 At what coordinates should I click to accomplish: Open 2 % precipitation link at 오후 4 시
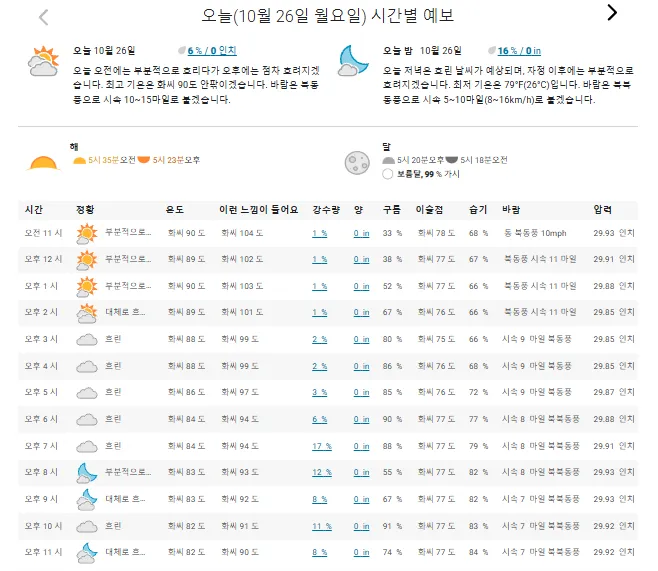click(x=319, y=366)
